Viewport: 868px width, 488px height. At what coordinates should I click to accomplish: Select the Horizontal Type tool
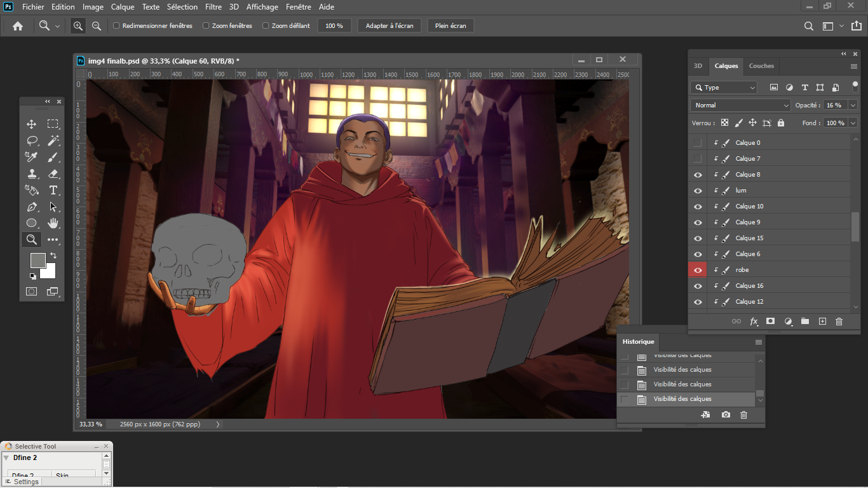click(x=53, y=190)
